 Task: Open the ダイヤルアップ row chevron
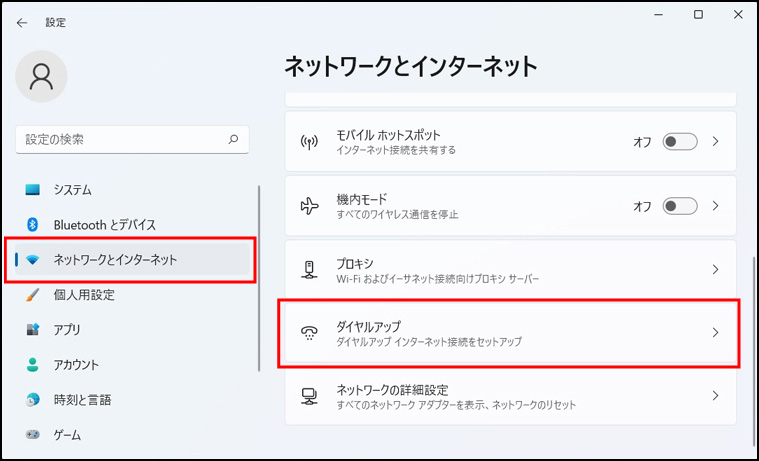(x=715, y=333)
